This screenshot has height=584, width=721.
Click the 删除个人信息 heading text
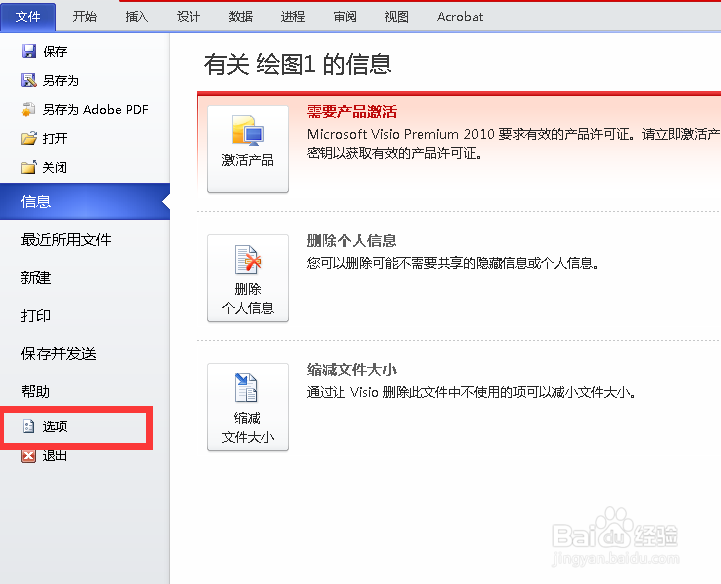click(352, 240)
